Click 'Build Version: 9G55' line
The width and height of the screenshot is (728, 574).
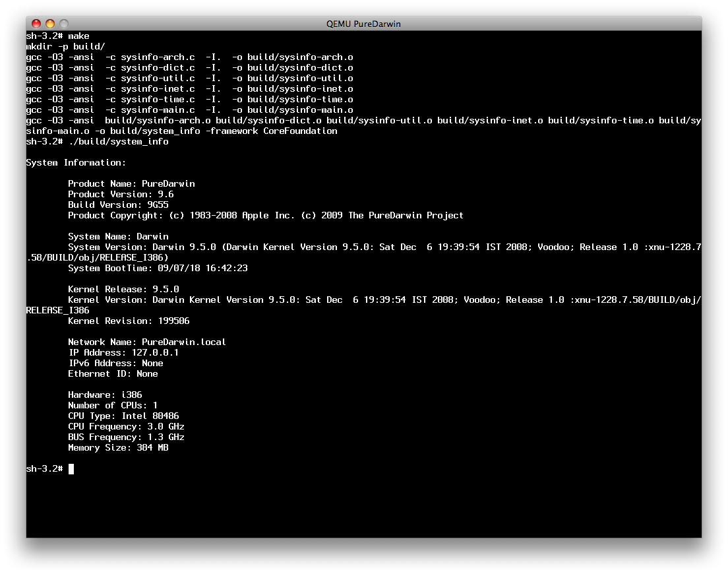coord(118,205)
